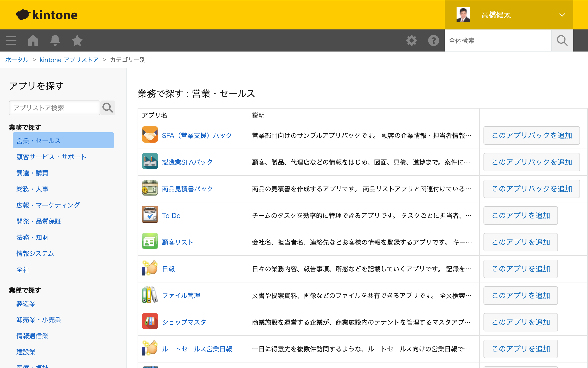Open help question mark icon
Viewport: 588px width, 368px height.
pos(433,40)
